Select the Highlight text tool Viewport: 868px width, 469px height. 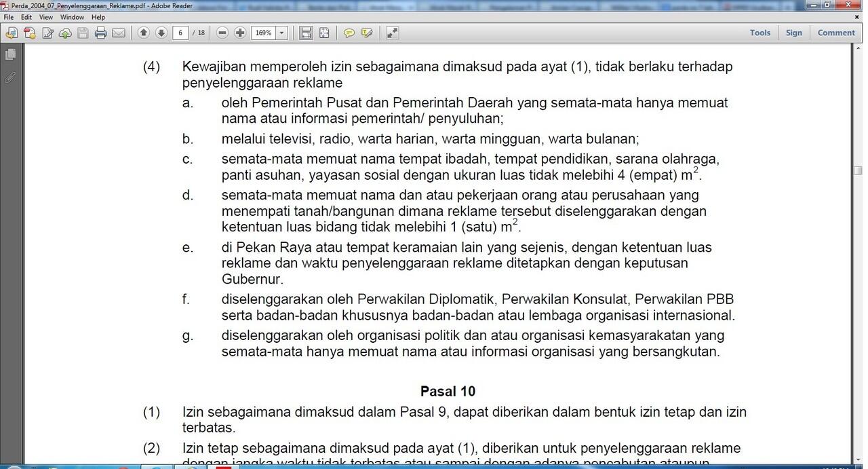(367, 33)
